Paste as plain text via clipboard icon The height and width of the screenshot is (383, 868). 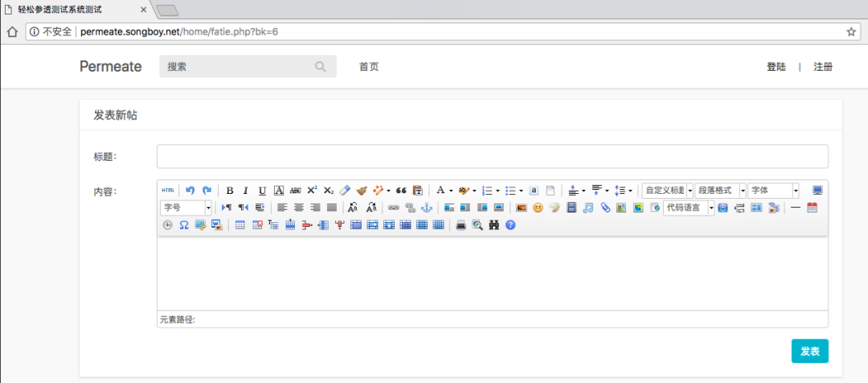[418, 191]
